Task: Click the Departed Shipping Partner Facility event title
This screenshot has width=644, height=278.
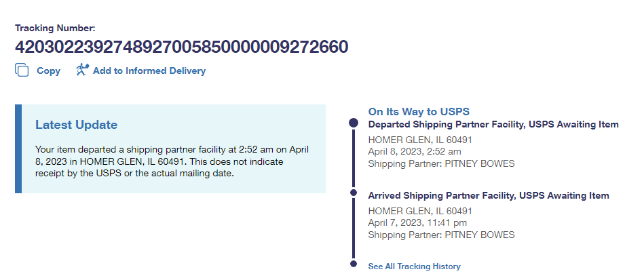Action: pyautogui.click(x=493, y=125)
